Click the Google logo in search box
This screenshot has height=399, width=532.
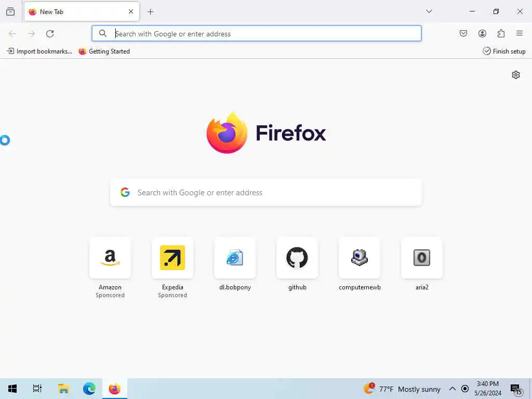point(125,192)
